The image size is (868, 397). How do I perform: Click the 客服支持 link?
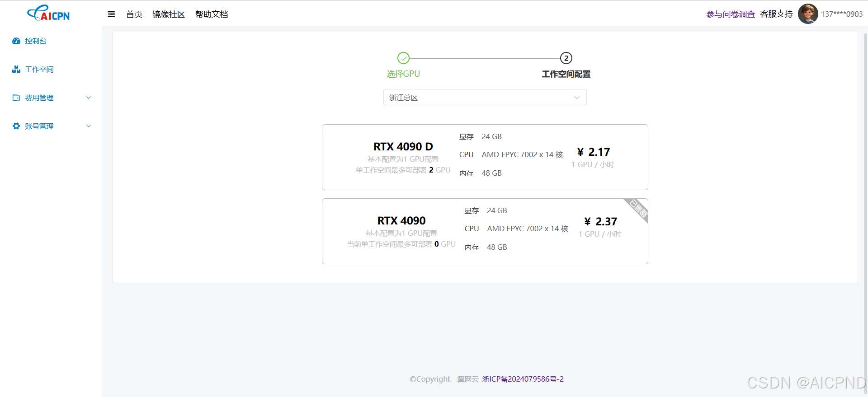pos(776,14)
